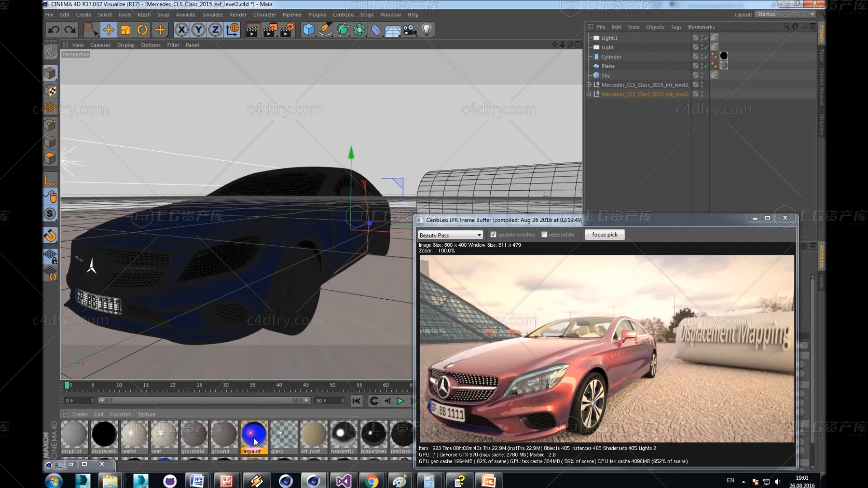This screenshot has height=488, width=868.
Task: Open Edit Render Settings icon
Action: (x=287, y=30)
